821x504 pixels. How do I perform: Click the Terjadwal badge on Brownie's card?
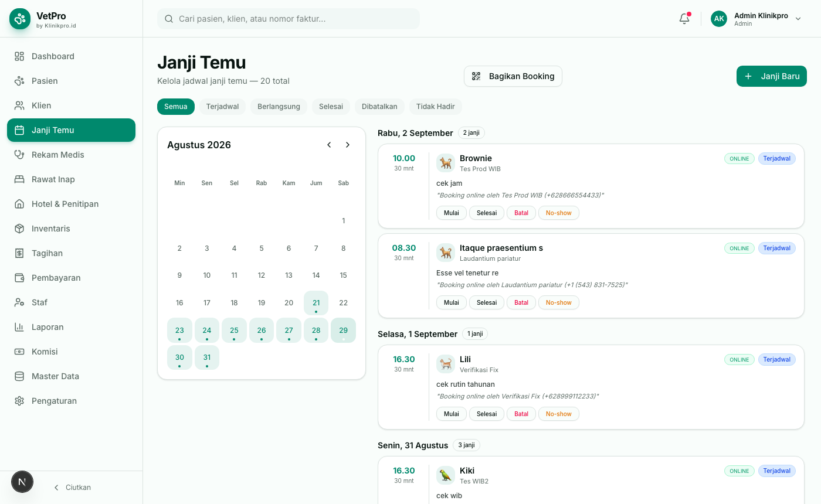tap(777, 159)
